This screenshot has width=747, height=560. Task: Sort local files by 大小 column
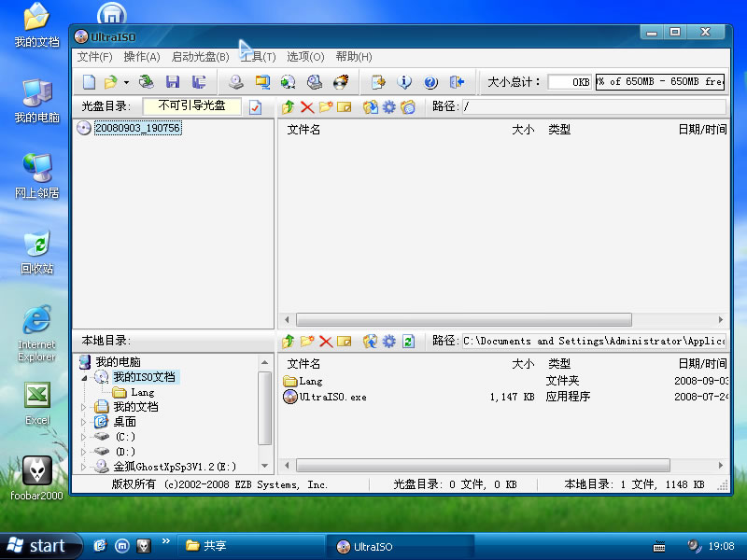[523, 364]
